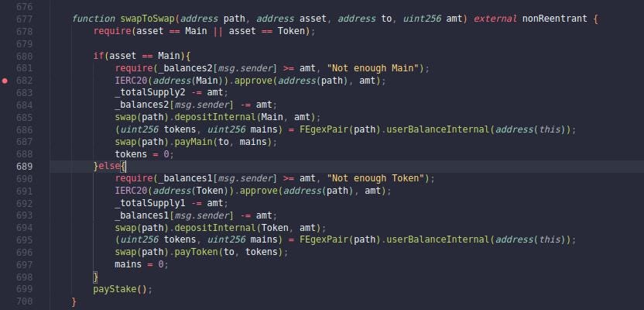The width and height of the screenshot is (644, 310).
Task: Click FEgexPair(path) on line 686
Action: pyautogui.click(x=337, y=129)
